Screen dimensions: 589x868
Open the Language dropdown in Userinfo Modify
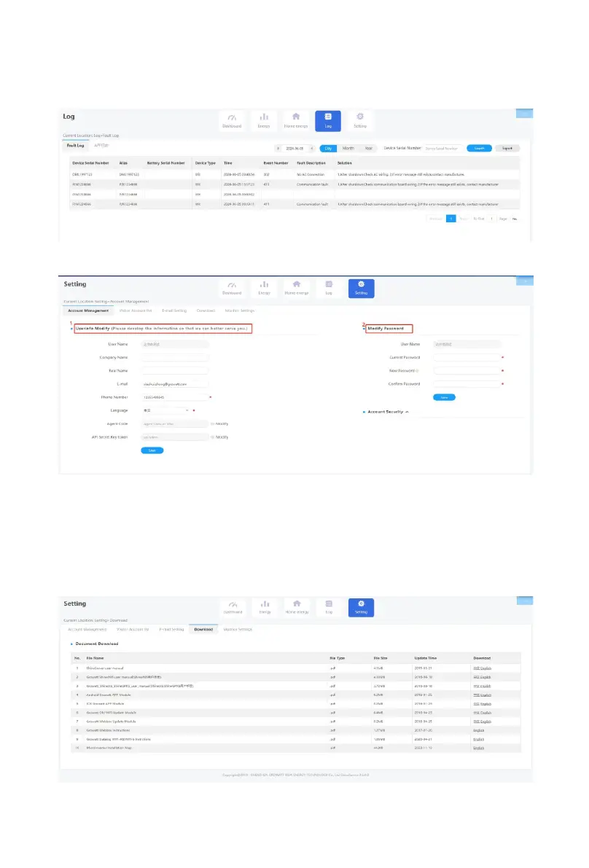(x=165, y=410)
